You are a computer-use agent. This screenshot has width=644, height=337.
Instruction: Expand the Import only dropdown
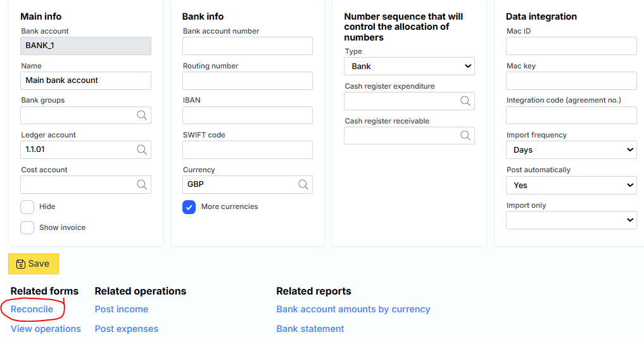[x=571, y=220]
